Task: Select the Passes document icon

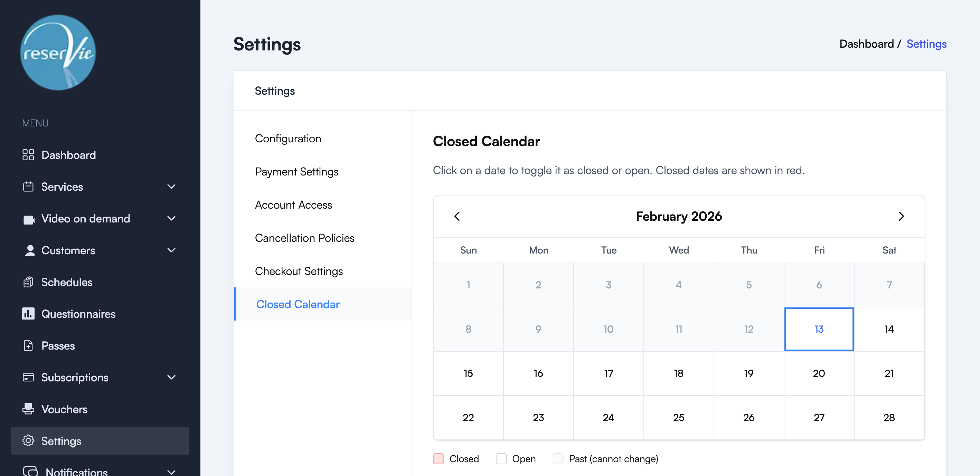Action: click(x=28, y=345)
